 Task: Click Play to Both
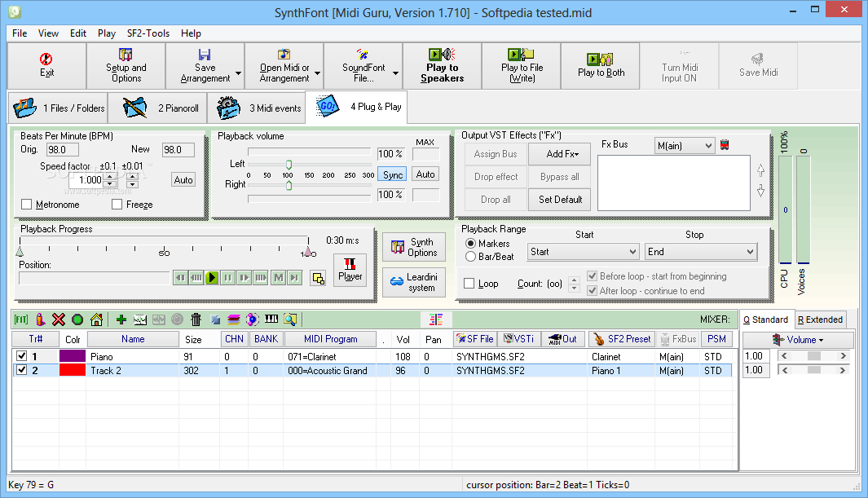(x=601, y=66)
